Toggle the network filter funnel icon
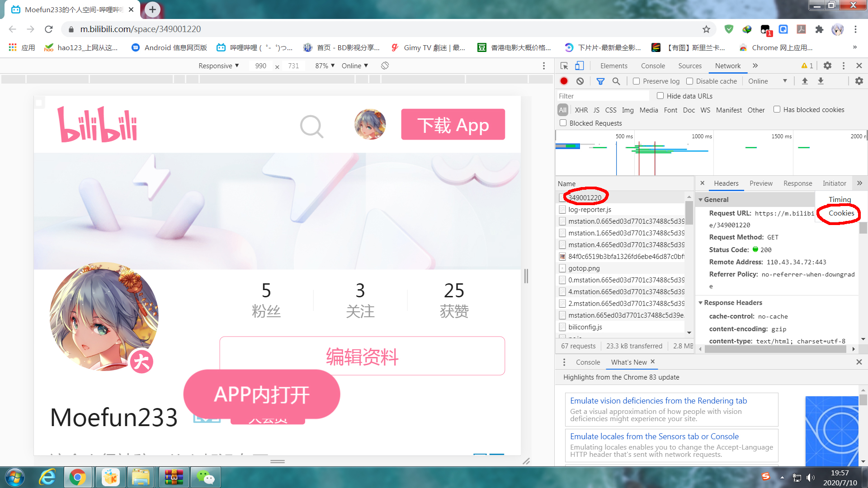 (600, 81)
